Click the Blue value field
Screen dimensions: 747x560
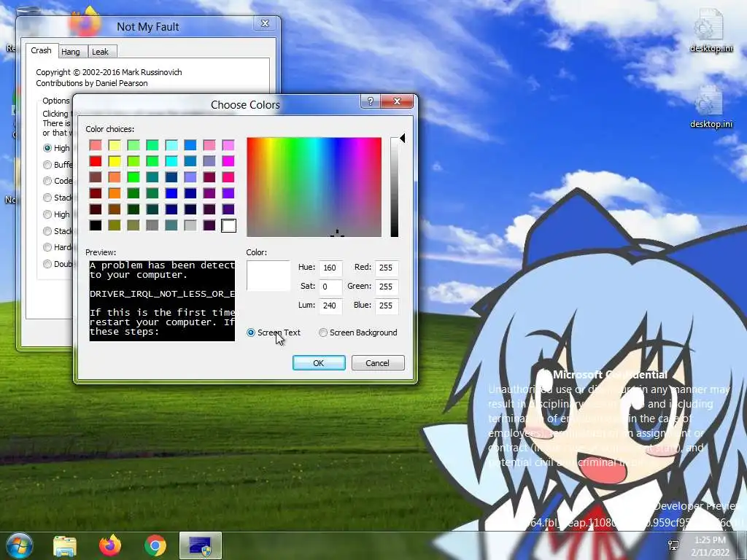(387, 306)
